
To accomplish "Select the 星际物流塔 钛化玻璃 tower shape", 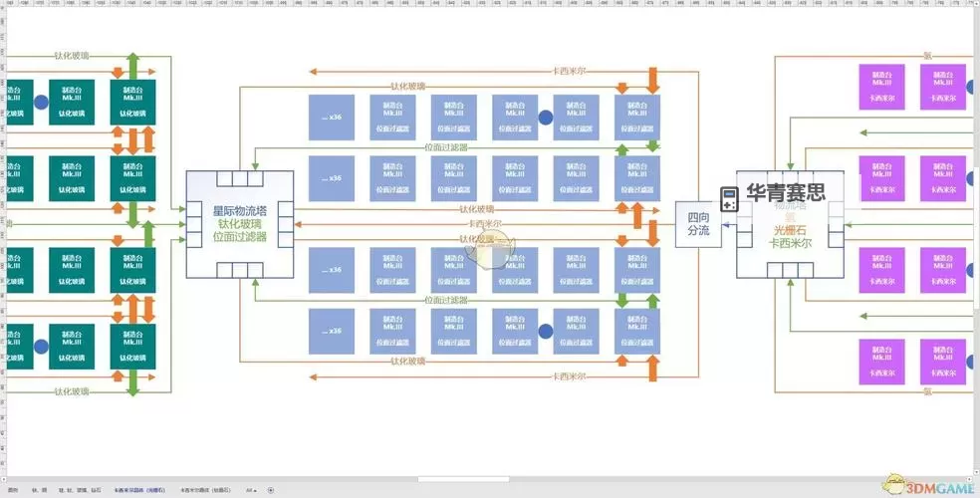I will (x=240, y=224).
